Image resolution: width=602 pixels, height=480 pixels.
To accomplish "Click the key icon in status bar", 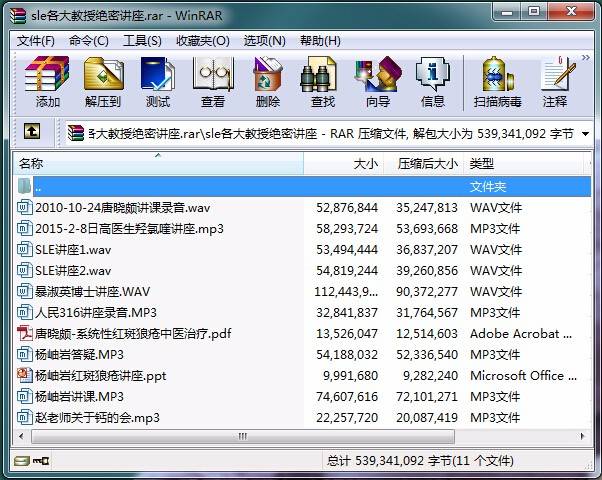I will tap(41, 461).
